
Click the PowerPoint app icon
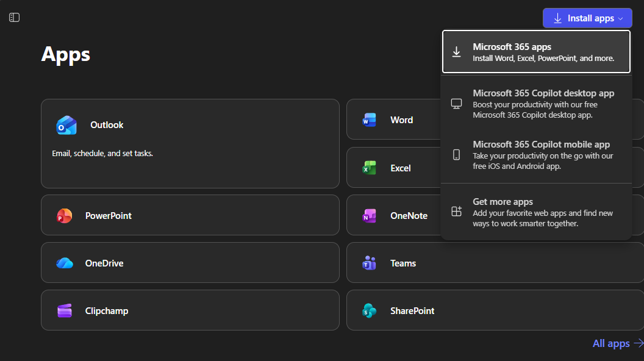(x=65, y=216)
